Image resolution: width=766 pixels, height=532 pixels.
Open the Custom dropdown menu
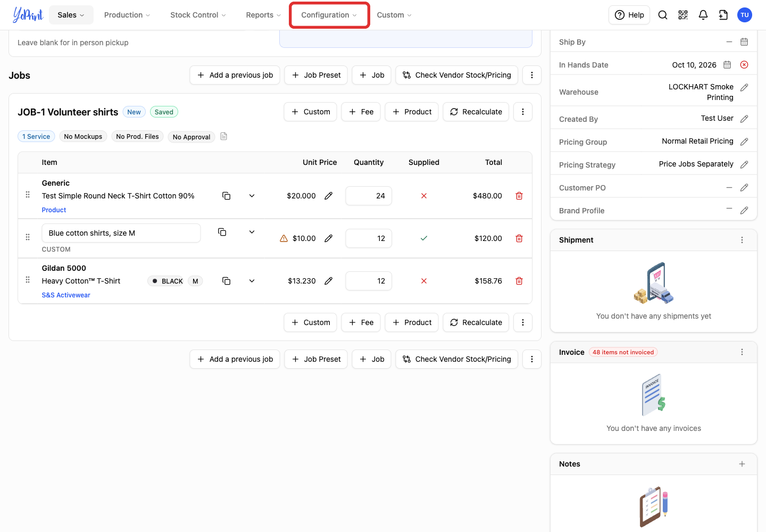[394, 15]
